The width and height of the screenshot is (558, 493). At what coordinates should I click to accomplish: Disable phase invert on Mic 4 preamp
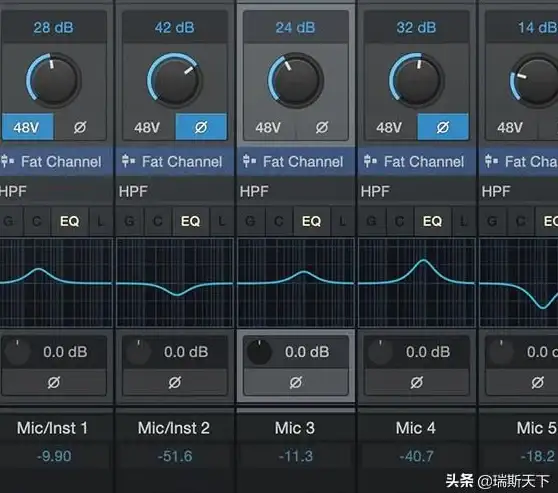(x=443, y=127)
